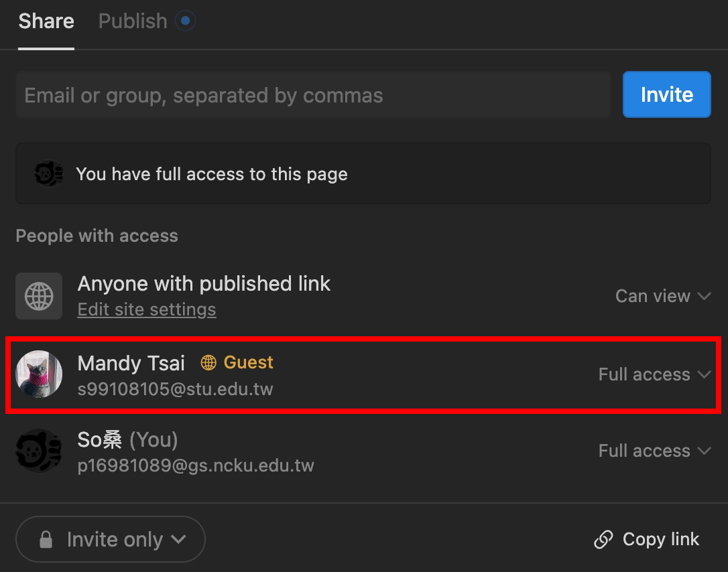Click the blue dot indicator next to Publish
Image resolution: width=728 pixels, height=572 pixels.
(x=186, y=21)
